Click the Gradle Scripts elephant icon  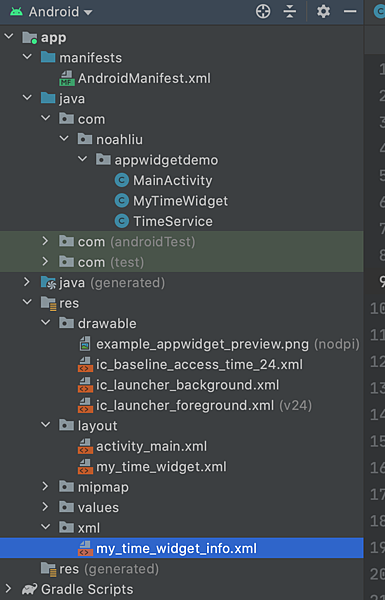tap(29, 589)
